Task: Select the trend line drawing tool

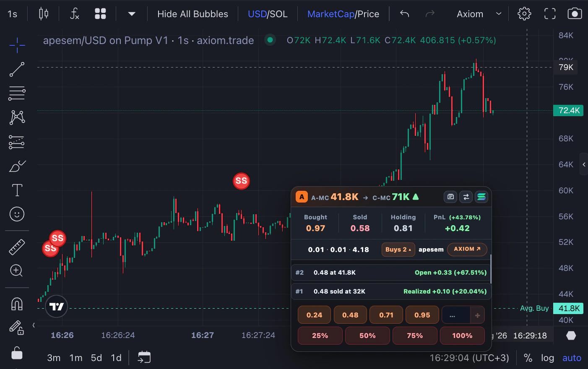Action: click(17, 69)
